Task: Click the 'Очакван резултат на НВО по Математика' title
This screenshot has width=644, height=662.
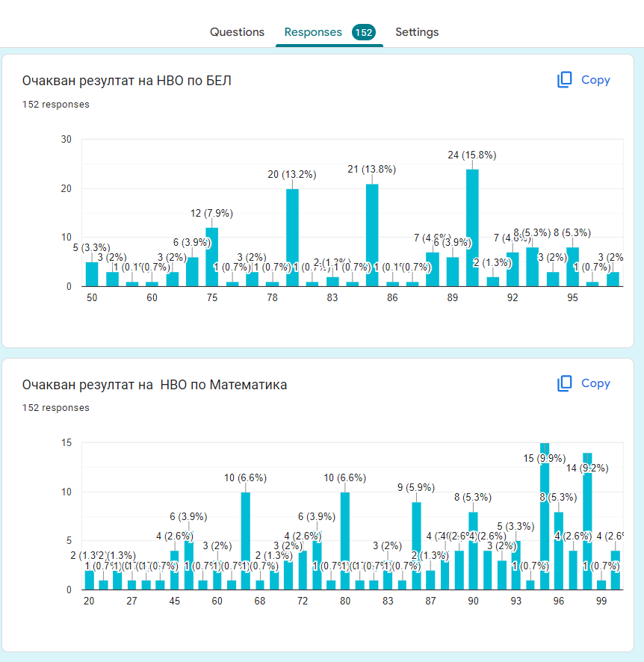Action: coord(155,385)
